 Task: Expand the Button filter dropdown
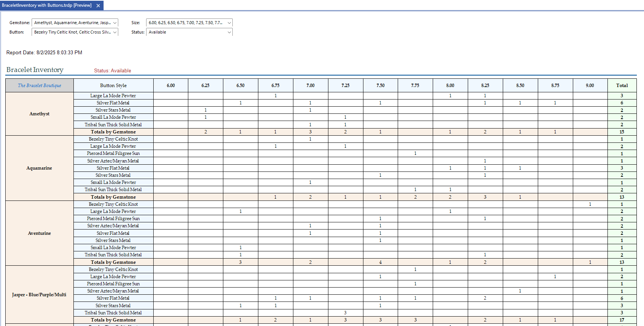115,32
